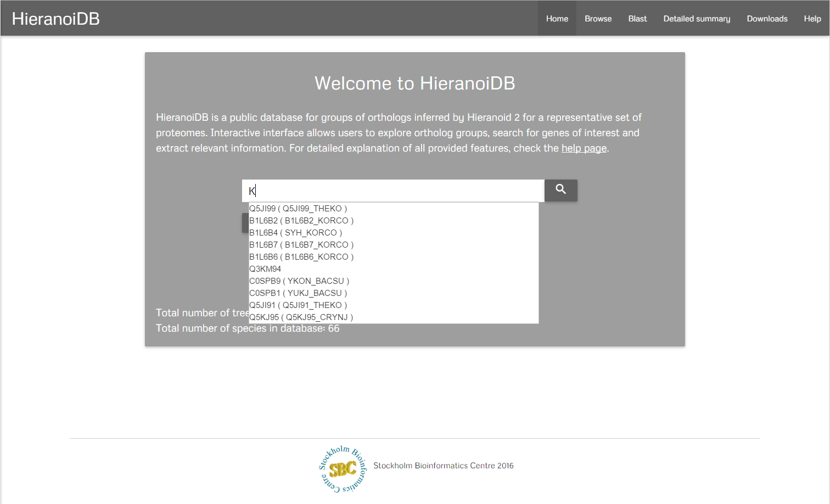This screenshot has height=504, width=830.
Task: Select suggestion Q5JI91 ( Q5JI91_THEKO )
Action: [x=394, y=305]
